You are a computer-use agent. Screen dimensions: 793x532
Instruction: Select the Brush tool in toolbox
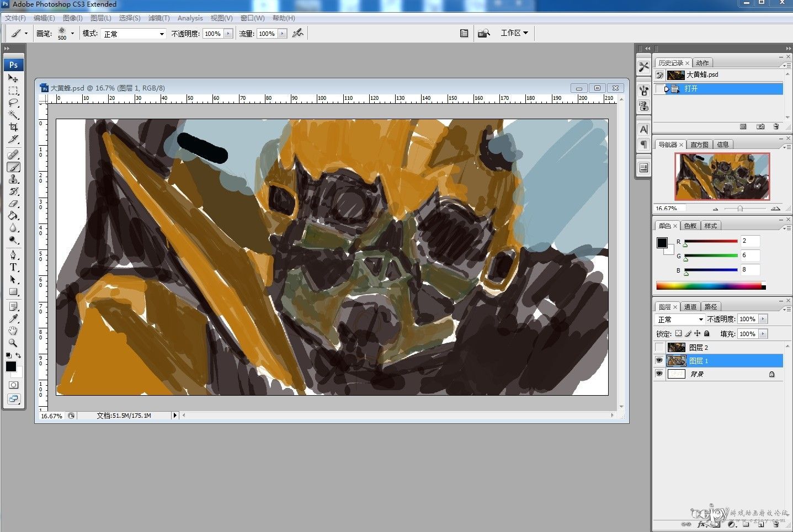pos(13,167)
